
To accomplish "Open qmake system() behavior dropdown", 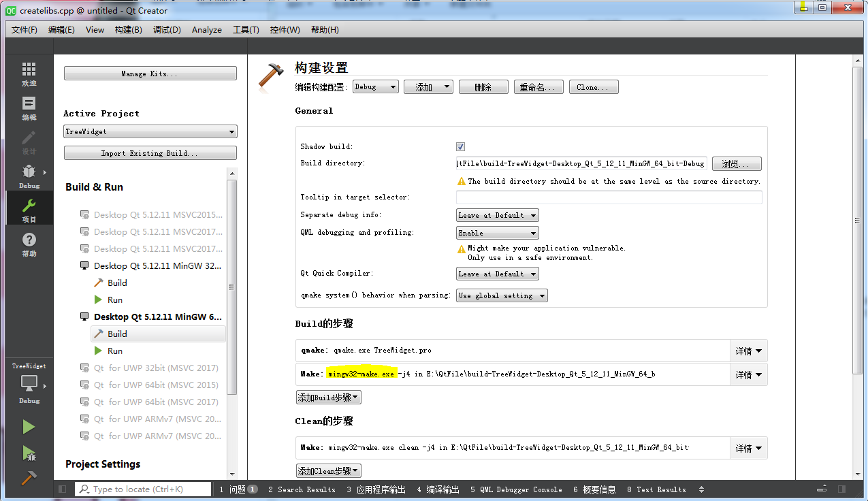I will pos(502,295).
